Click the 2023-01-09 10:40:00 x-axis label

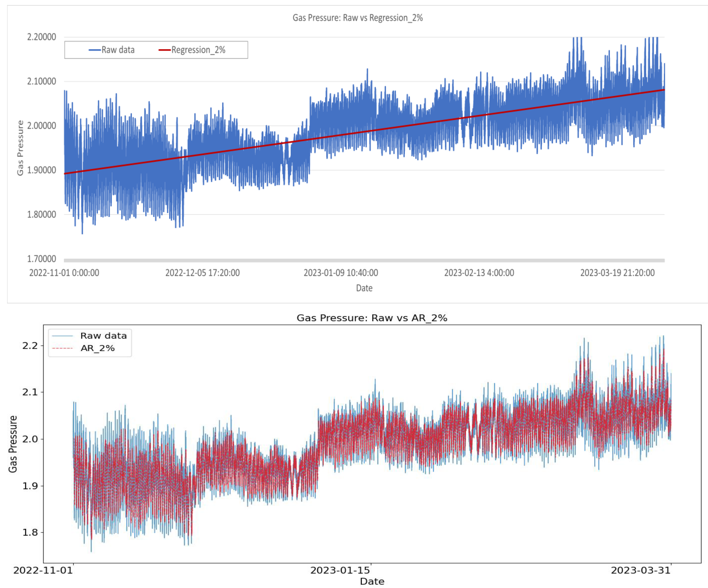tap(341, 273)
